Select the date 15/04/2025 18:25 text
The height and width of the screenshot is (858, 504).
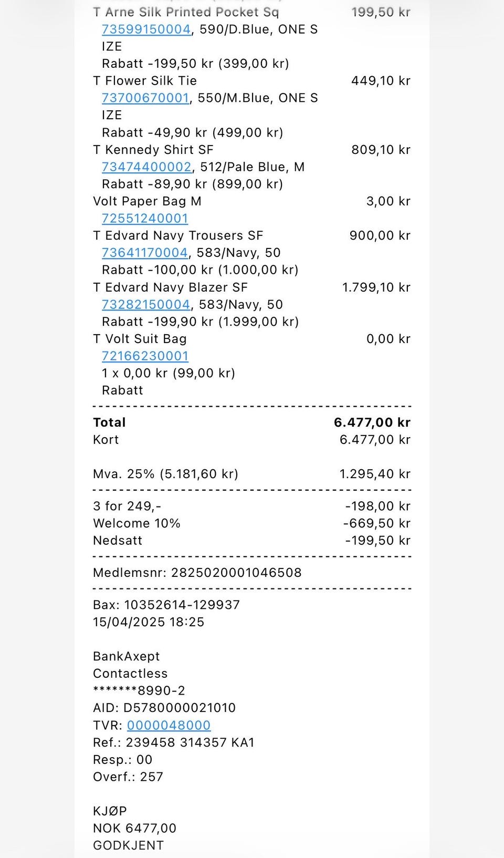click(149, 622)
